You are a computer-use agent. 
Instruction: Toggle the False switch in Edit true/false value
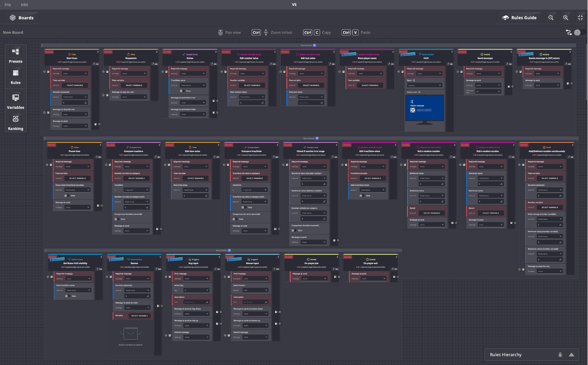click(x=361, y=196)
